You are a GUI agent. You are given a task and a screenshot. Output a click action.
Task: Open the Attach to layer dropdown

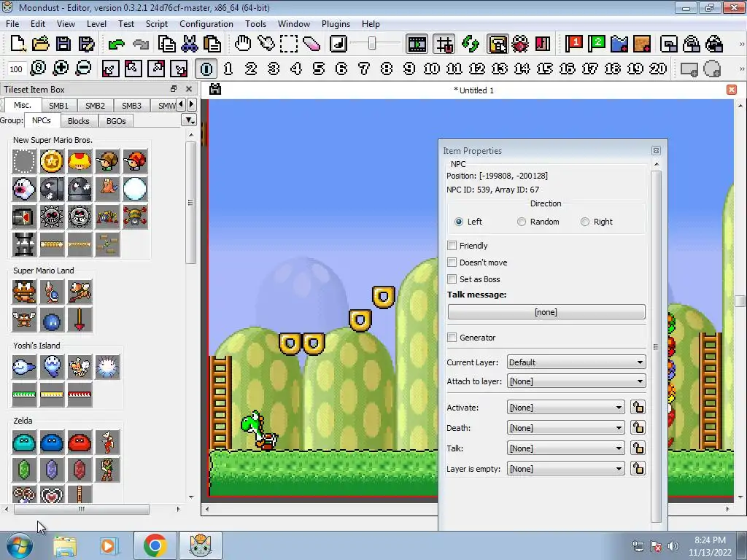tap(576, 381)
